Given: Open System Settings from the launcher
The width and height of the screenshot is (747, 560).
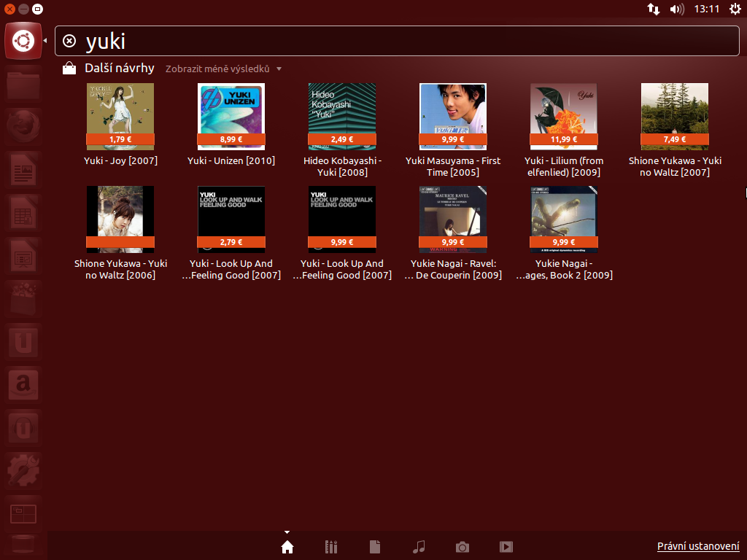Looking at the screenshot, I should [x=23, y=471].
